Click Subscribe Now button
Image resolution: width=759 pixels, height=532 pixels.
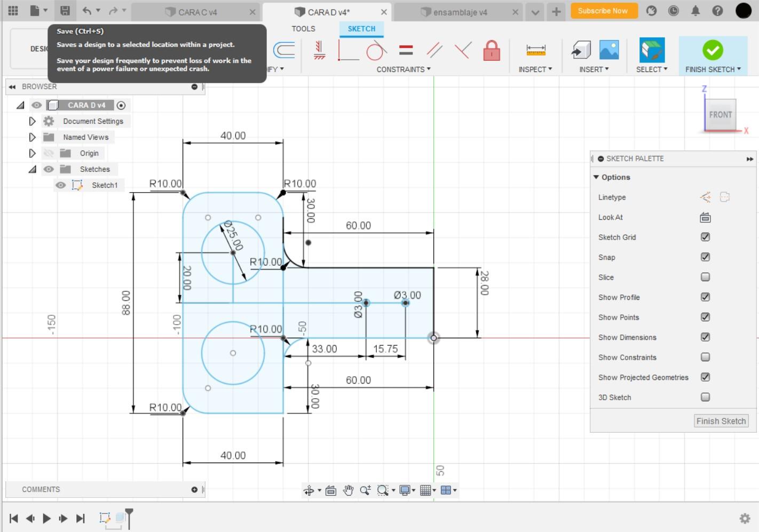pyautogui.click(x=603, y=11)
